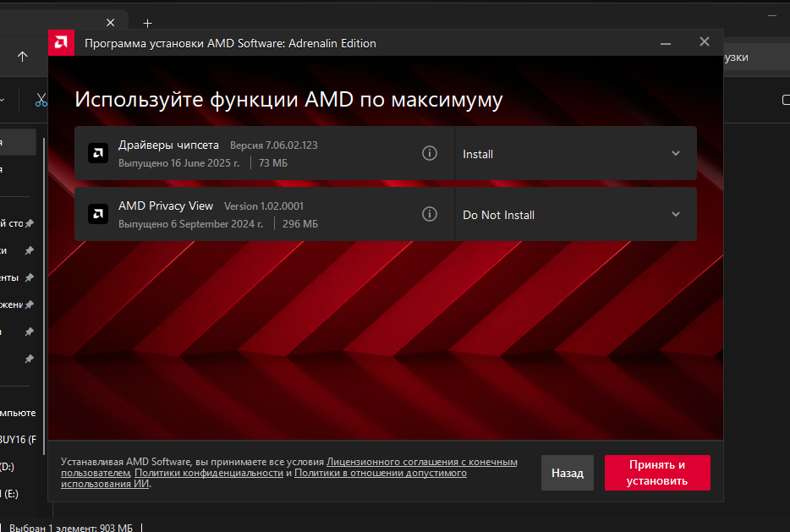
Task: Select the (D:) drive in File Explorer sidebar
Action: (x=7, y=467)
